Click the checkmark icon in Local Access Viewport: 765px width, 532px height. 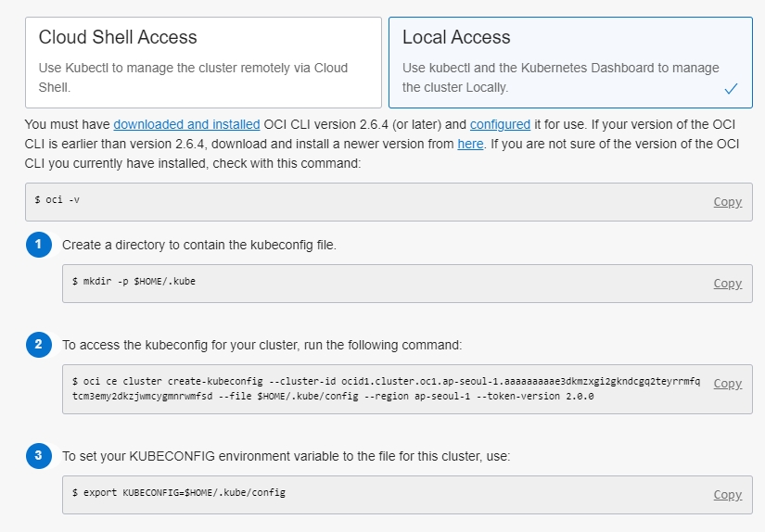(x=731, y=89)
